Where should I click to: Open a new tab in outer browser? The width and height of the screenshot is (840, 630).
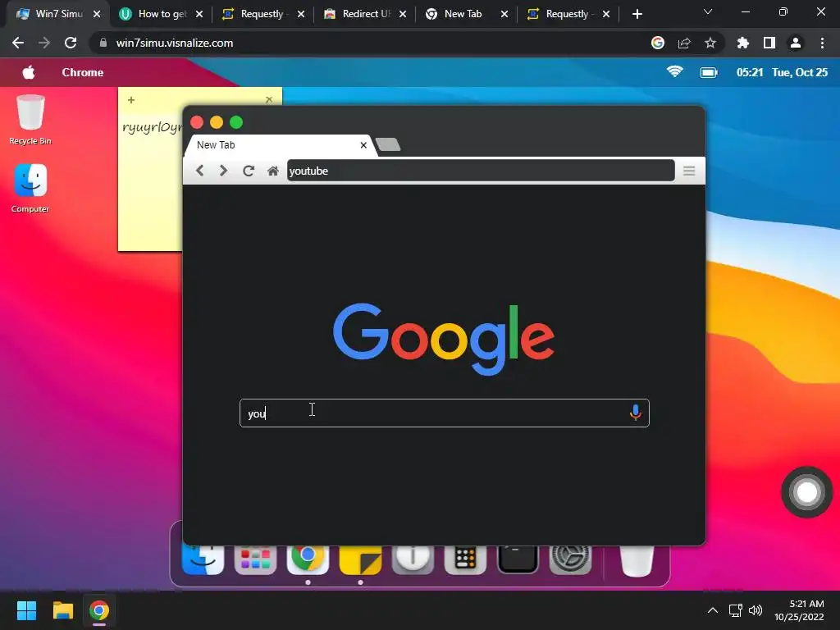[x=637, y=15]
